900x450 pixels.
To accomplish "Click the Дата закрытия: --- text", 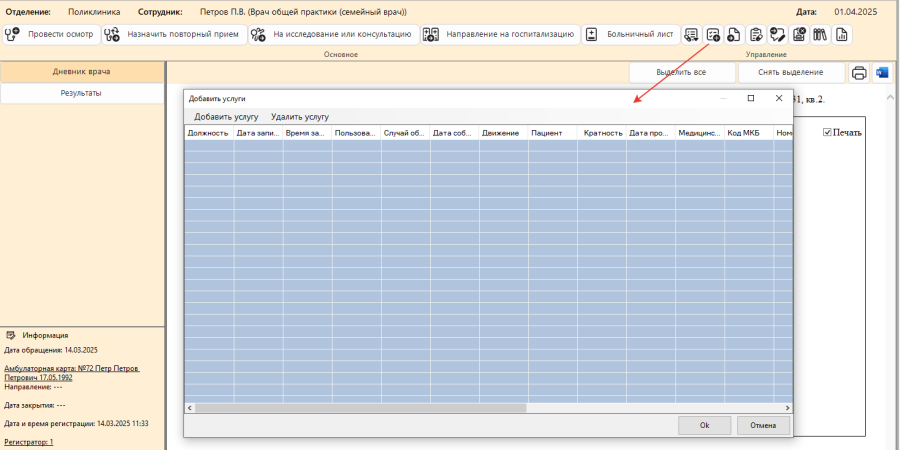I will pos(35,405).
